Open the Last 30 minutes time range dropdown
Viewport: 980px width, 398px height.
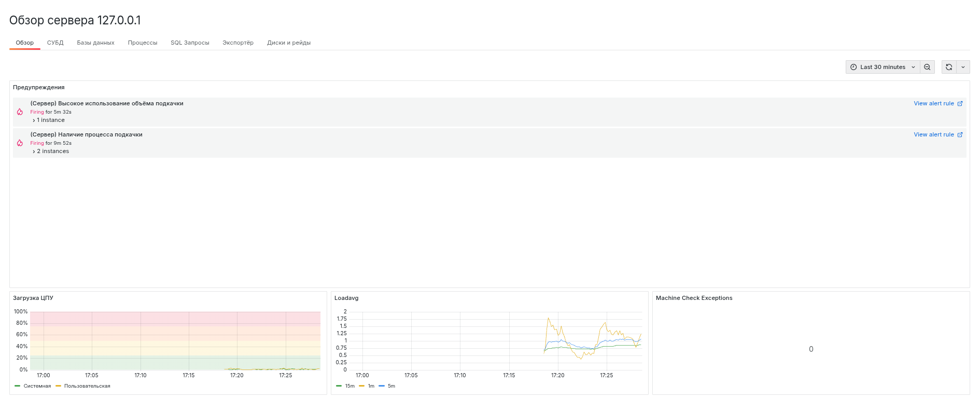coord(883,67)
